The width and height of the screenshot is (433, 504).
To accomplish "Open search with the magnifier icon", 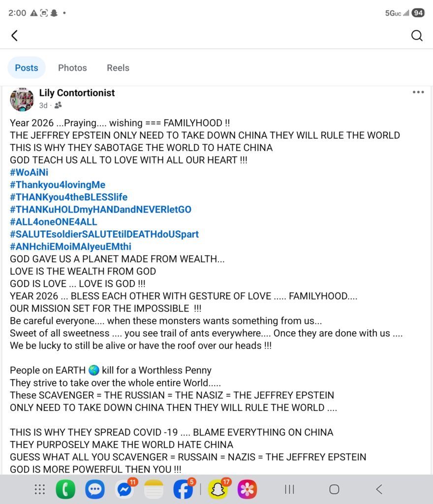I will 417,35.
